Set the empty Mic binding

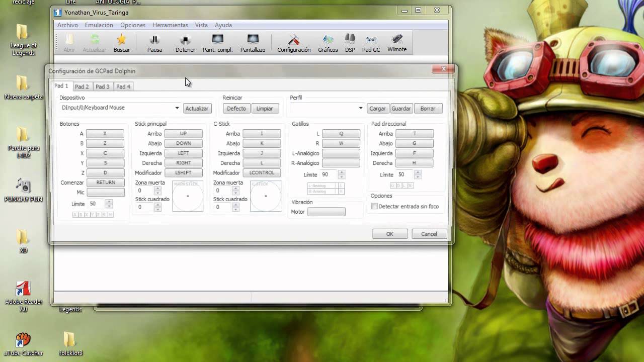click(x=106, y=193)
